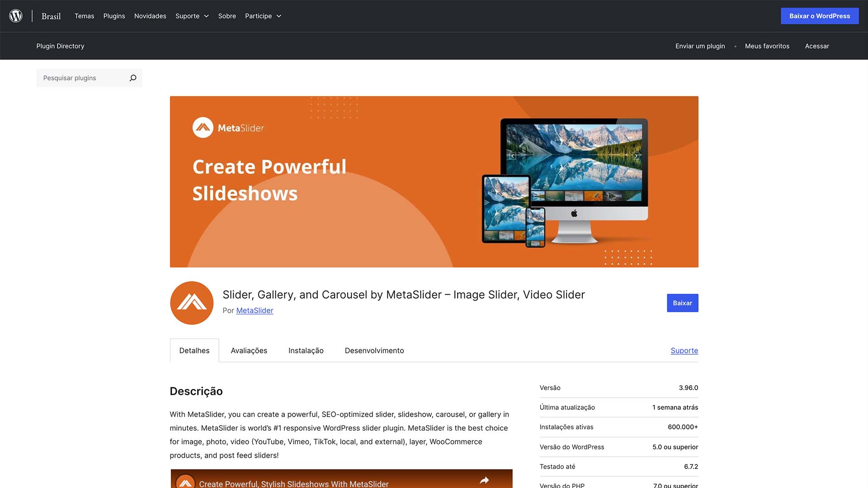
Task: Click the search magnifier icon
Action: click(x=133, y=78)
